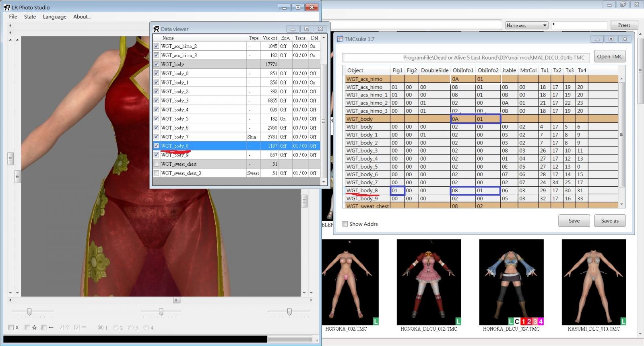Click the red 1 badge on HONOKA_DLCU_027
This screenshot has width=644, height=346.
(523, 321)
